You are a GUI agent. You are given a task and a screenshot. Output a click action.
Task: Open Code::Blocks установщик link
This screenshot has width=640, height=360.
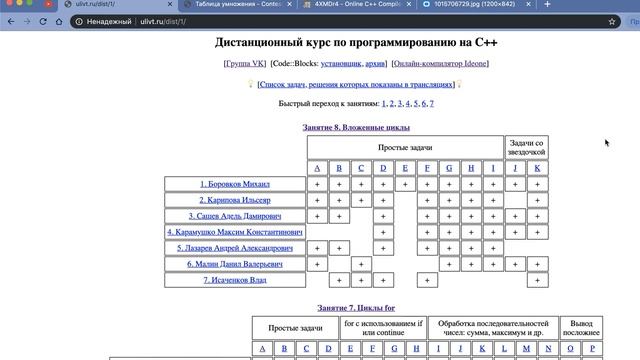[x=341, y=64]
